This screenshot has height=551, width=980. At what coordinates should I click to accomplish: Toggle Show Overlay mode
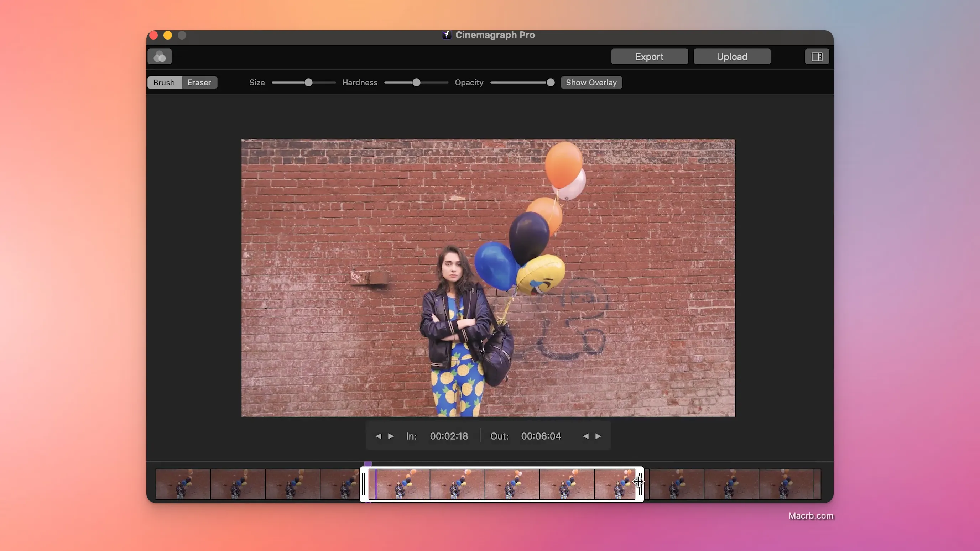[x=591, y=82]
